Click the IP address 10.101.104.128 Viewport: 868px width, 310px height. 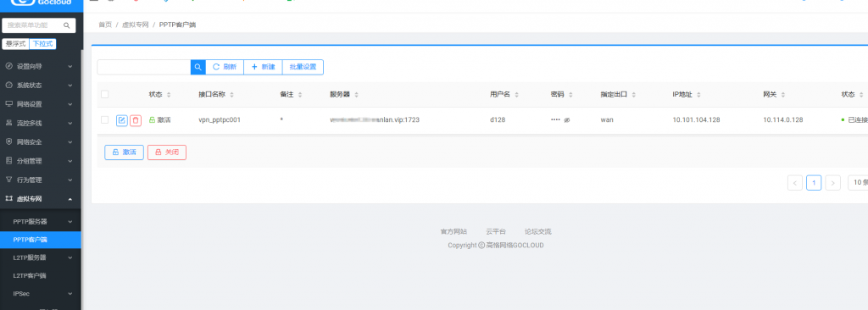tap(696, 120)
